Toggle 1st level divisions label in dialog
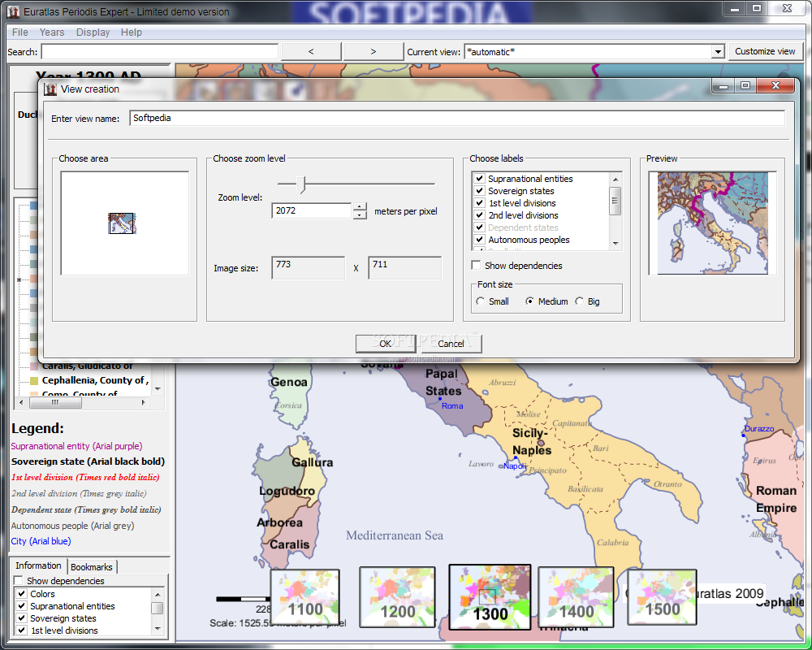 pos(480,202)
